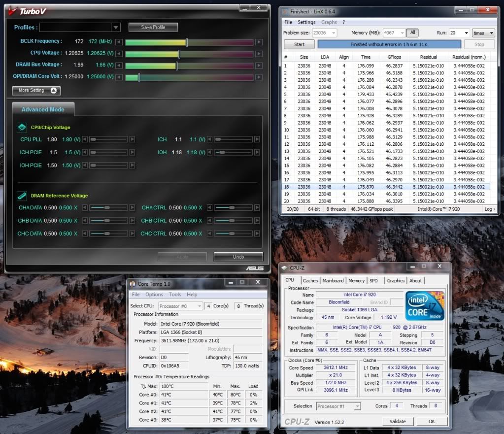Click QPI/DRAM Core Volt increase arrow

pos(259,77)
